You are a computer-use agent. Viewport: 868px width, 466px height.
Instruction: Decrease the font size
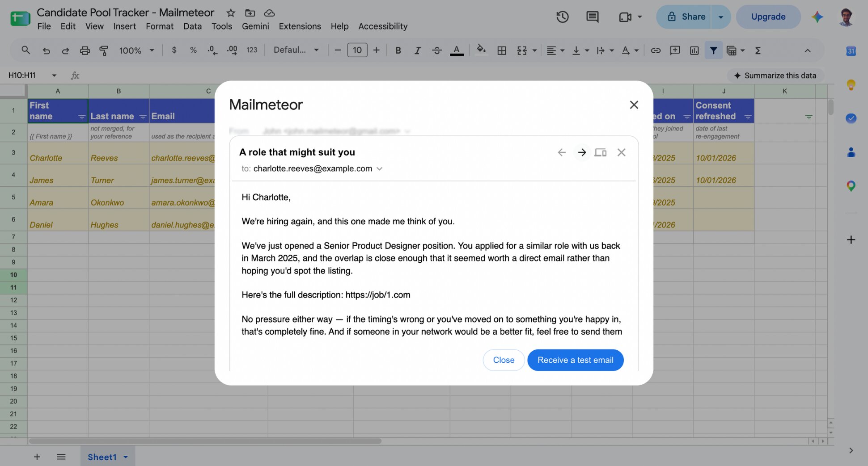[338, 50]
